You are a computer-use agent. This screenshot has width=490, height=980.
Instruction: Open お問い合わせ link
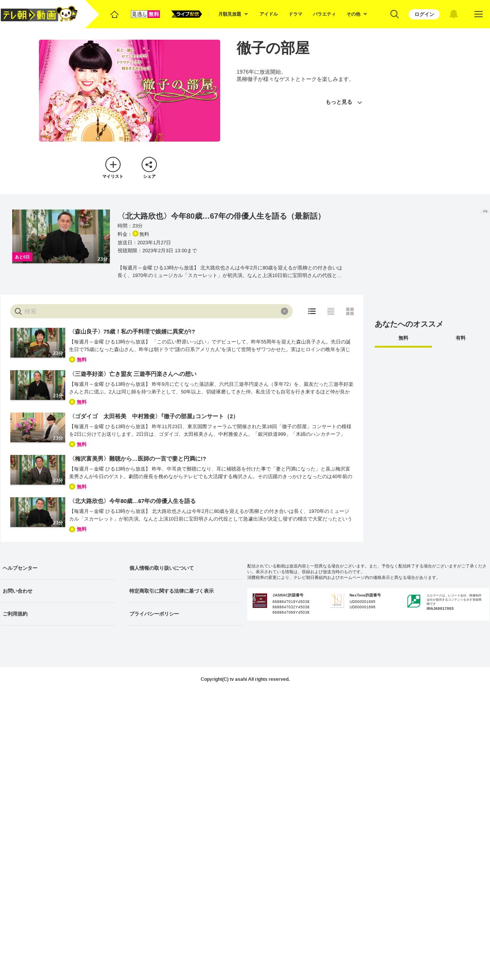[18, 591]
